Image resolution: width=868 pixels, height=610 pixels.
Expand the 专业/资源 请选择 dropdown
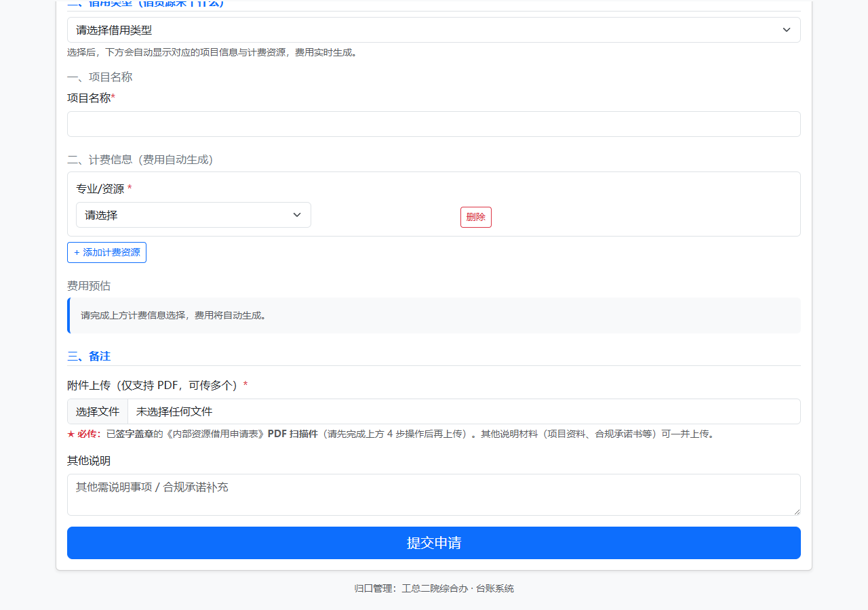(193, 215)
